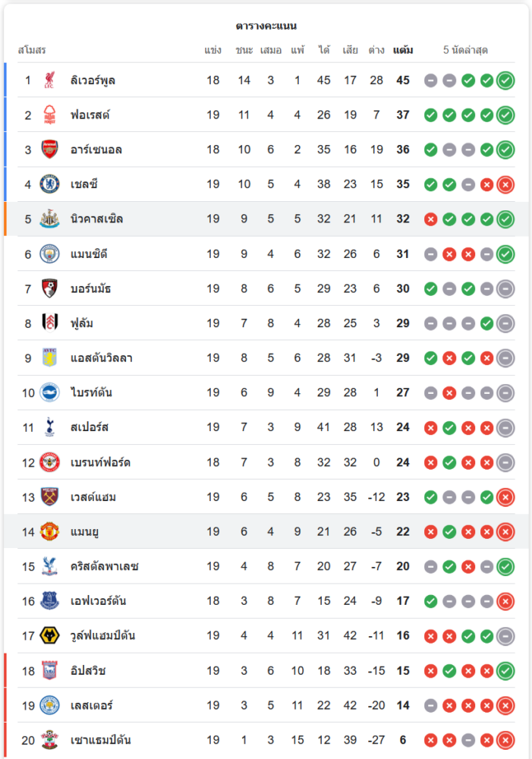Image resolution: width=532 pixels, height=759 pixels.
Task: Click the Newcastle club crest icon
Action: [50, 219]
